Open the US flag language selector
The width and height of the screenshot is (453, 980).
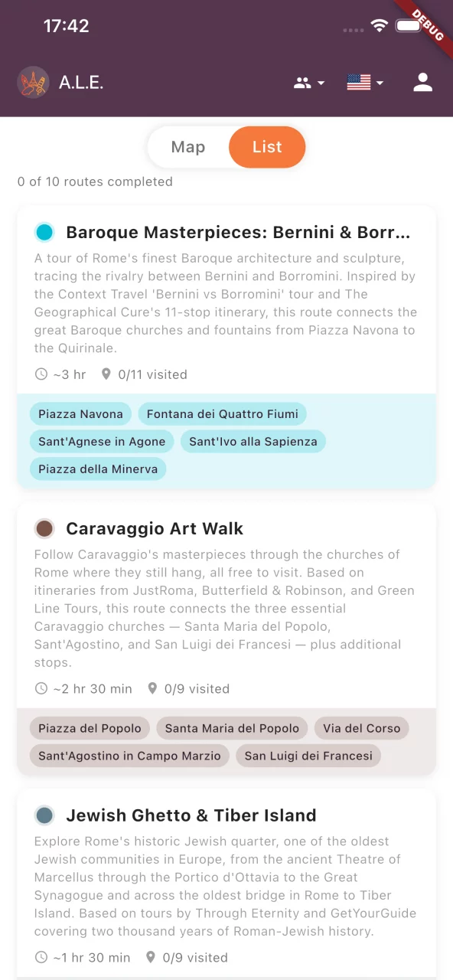tap(365, 83)
